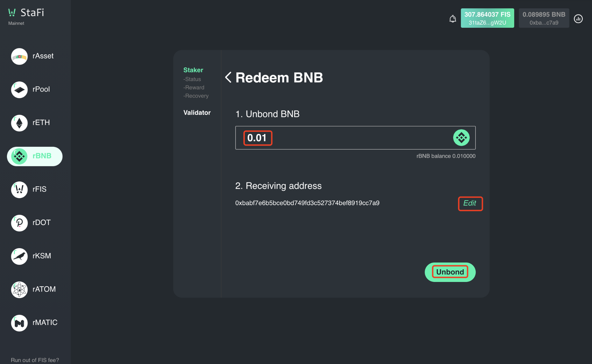Open the rMATIC sidebar icon
Viewport: 592px width, 364px height.
[x=19, y=323]
